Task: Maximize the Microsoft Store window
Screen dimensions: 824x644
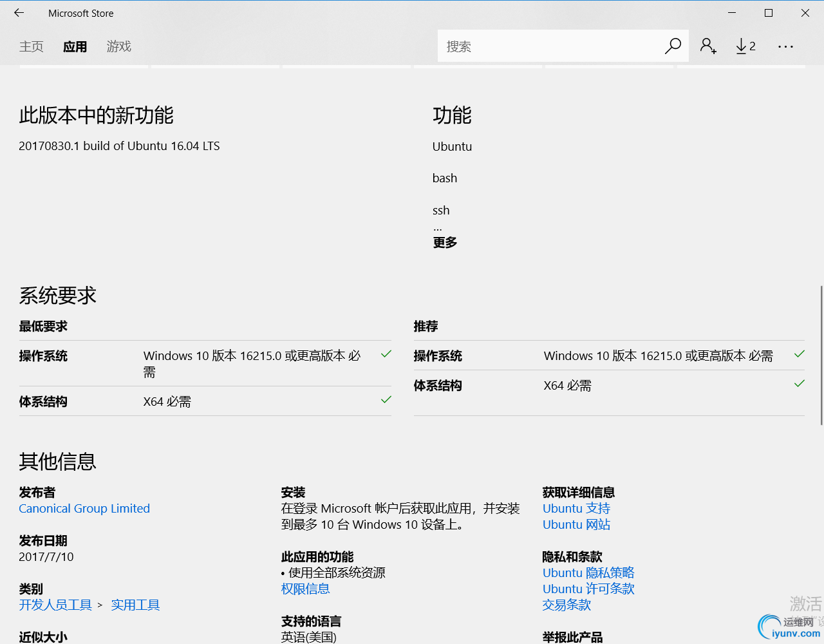Action: click(x=769, y=13)
